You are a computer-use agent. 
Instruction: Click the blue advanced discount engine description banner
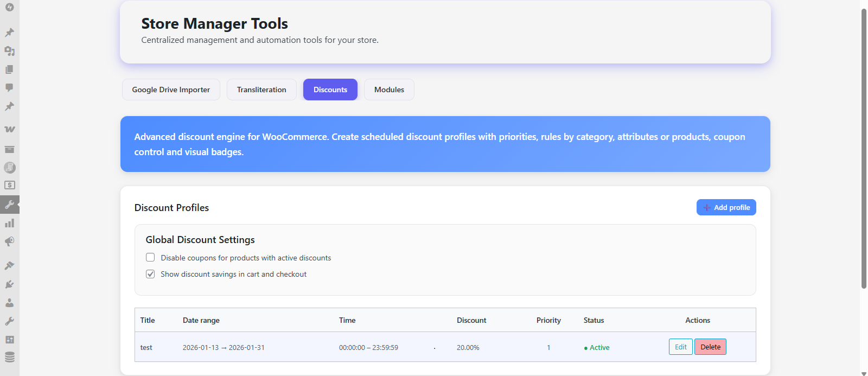445,144
